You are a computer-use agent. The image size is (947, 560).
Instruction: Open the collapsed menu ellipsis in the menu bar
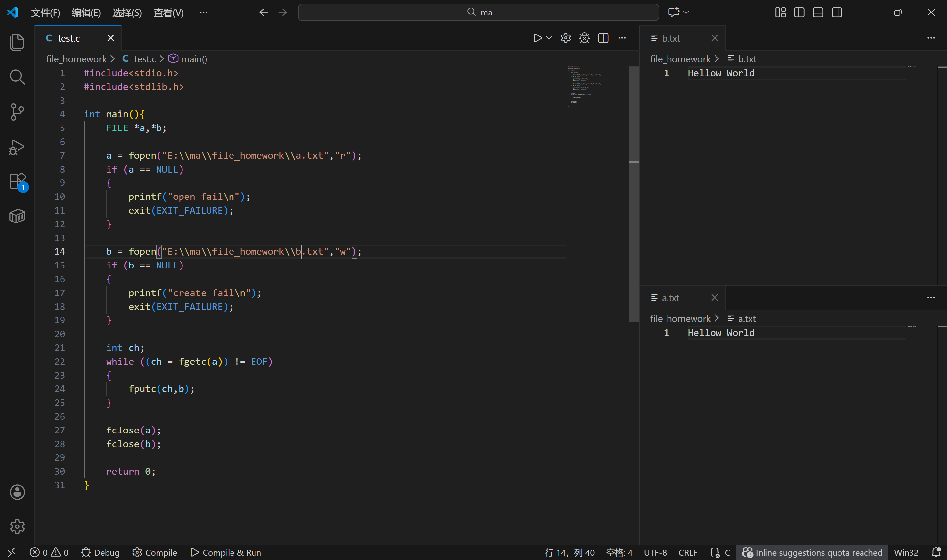203,12
